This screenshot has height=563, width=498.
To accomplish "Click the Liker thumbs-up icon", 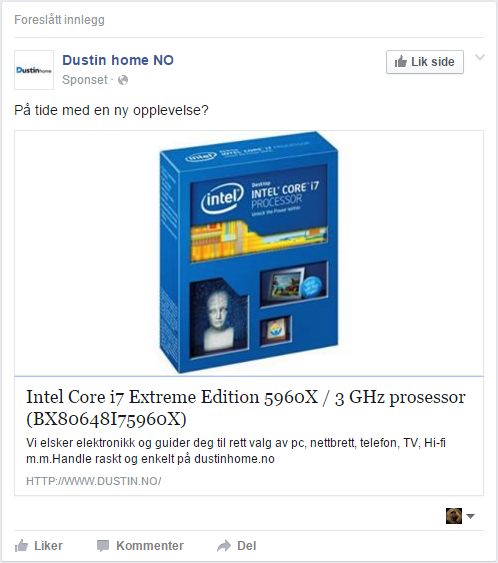I will [22, 546].
